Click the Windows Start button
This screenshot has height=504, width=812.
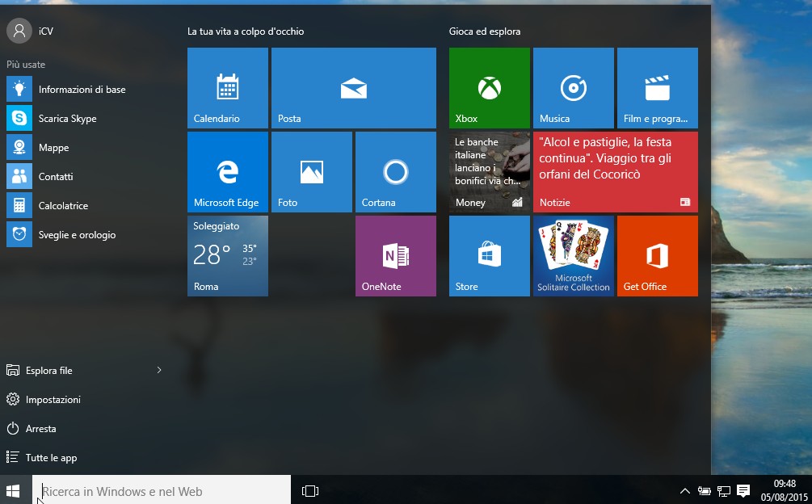13,490
